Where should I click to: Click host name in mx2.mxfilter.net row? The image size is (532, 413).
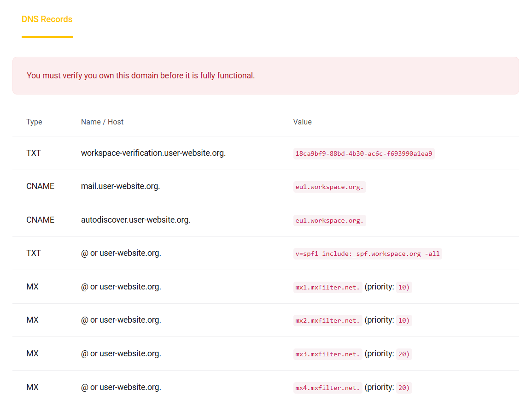(121, 320)
